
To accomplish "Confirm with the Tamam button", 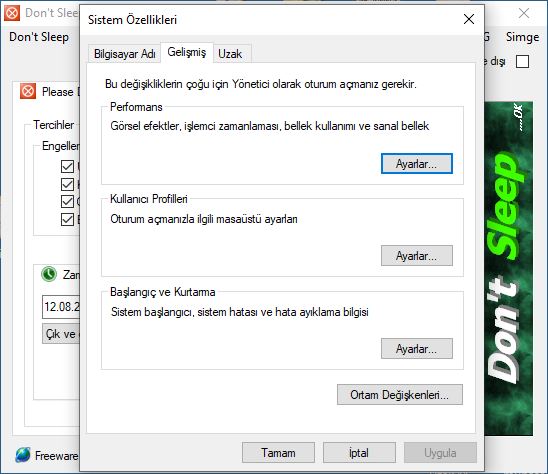I will point(278,453).
